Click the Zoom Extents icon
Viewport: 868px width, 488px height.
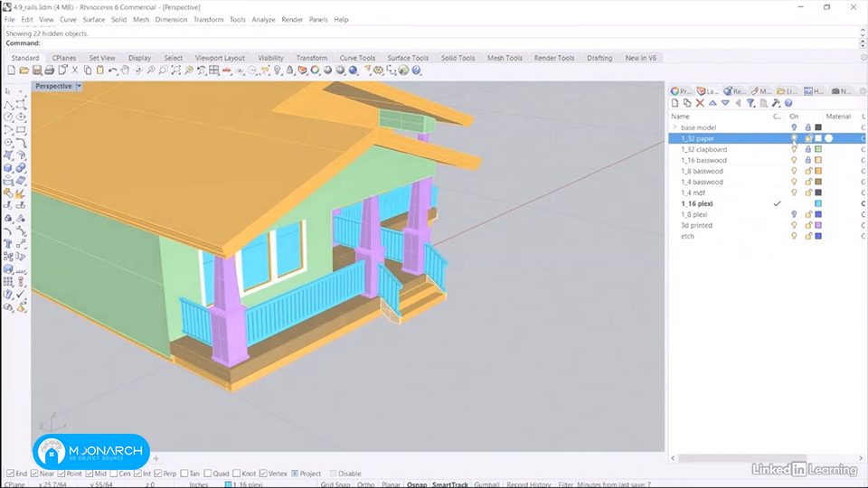pos(175,70)
